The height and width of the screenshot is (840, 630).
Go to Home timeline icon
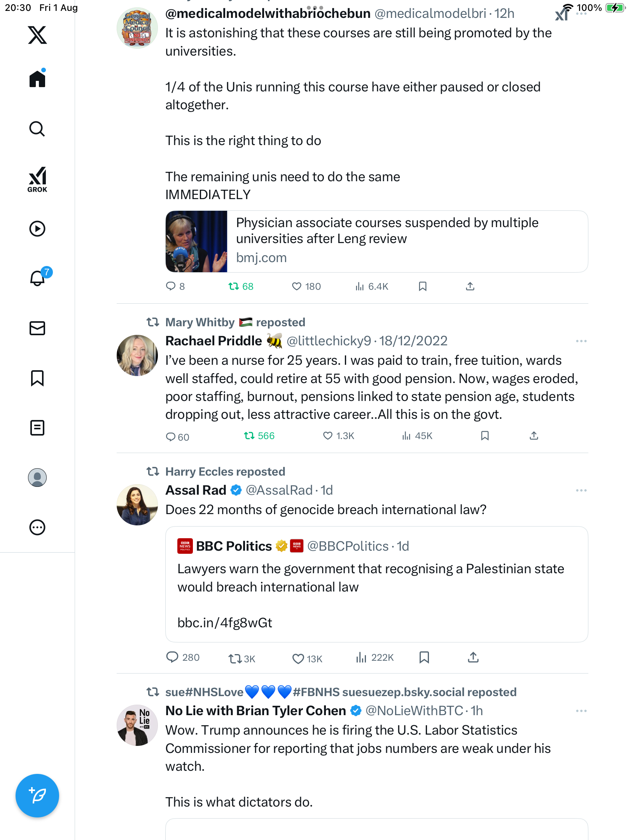(37, 79)
